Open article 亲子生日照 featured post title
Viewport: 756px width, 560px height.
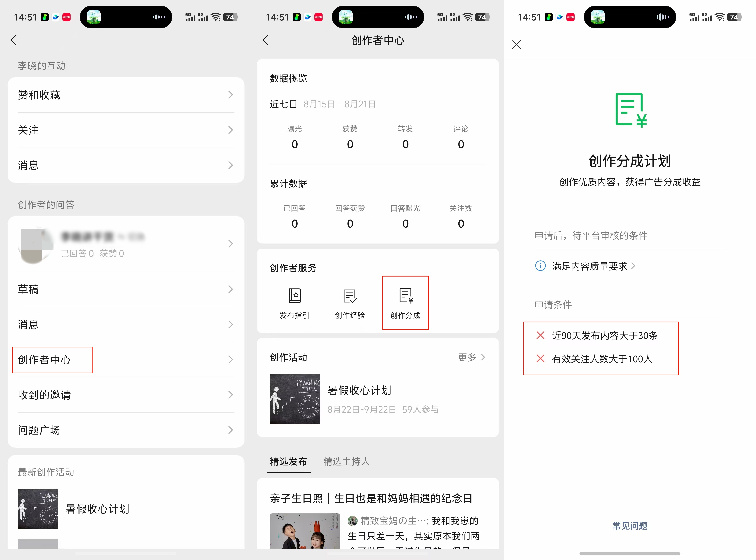pyautogui.click(x=371, y=498)
